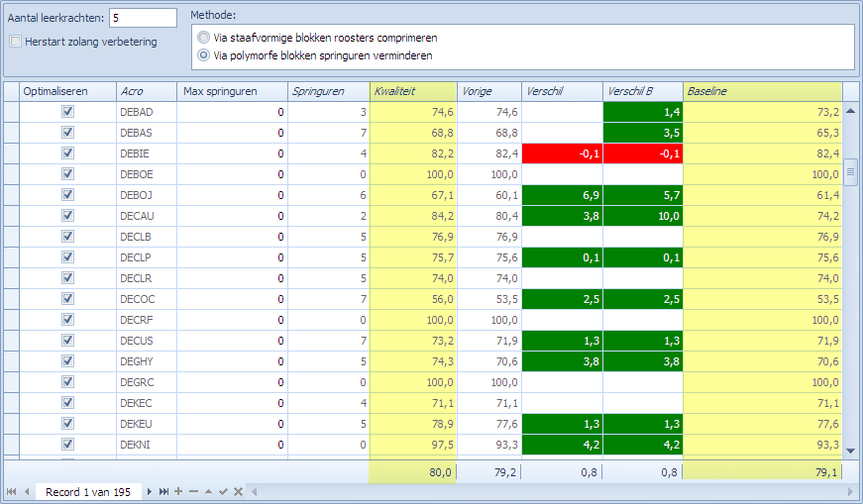Click Springuren value 7 for DECUS
Image resolution: width=863 pixels, height=504 pixels.
(329, 341)
